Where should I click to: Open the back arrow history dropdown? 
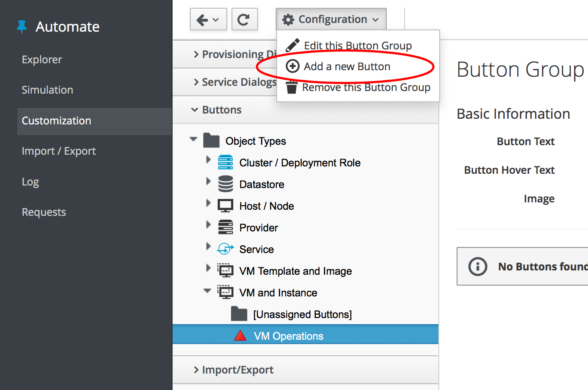pyautogui.click(x=208, y=19)
